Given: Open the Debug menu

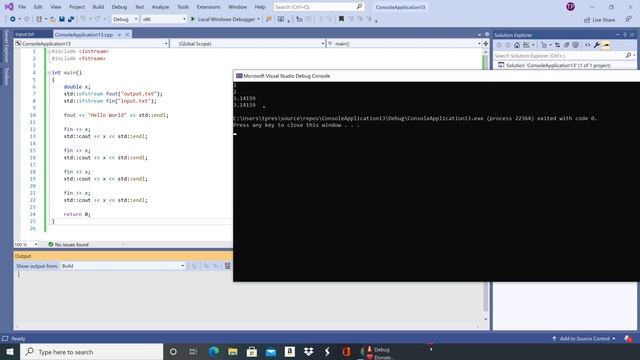Looking at the screenshot, I should click(x=119, y=7).
